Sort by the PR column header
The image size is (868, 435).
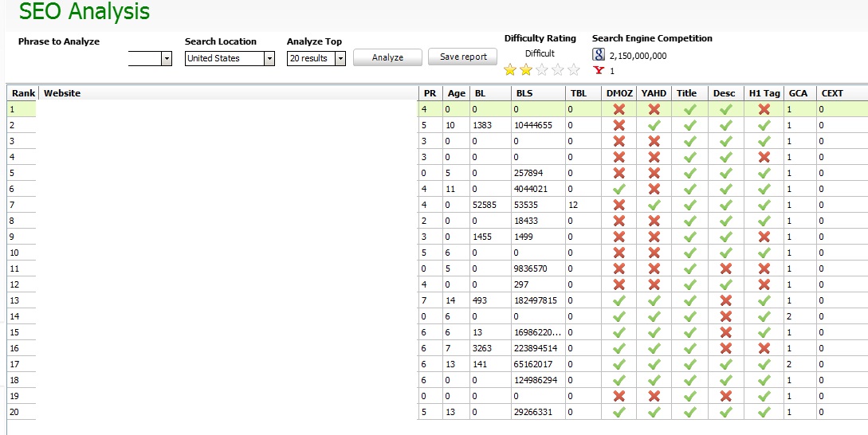pos(430,93)
